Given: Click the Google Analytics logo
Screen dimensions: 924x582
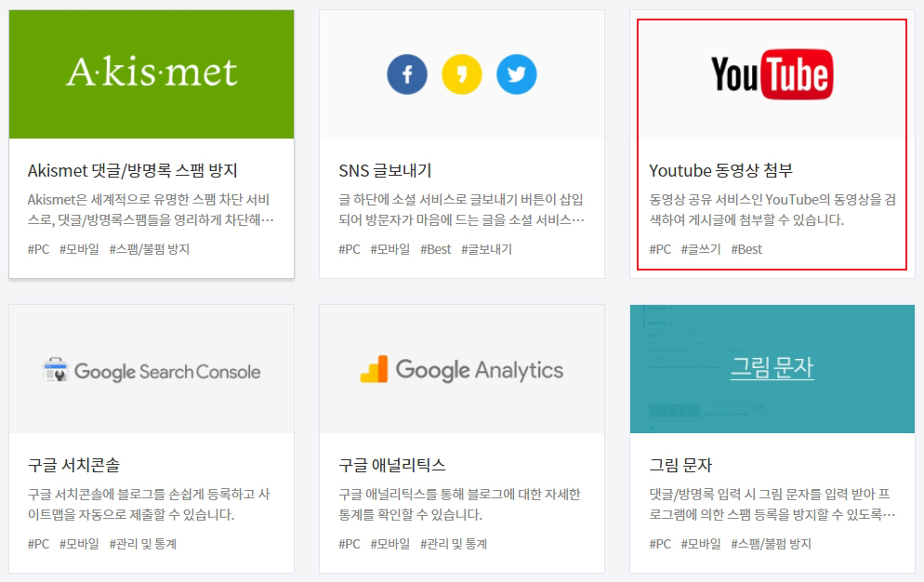Looking at the screenshot, I should pyautogui.click(x=462, y=370).
